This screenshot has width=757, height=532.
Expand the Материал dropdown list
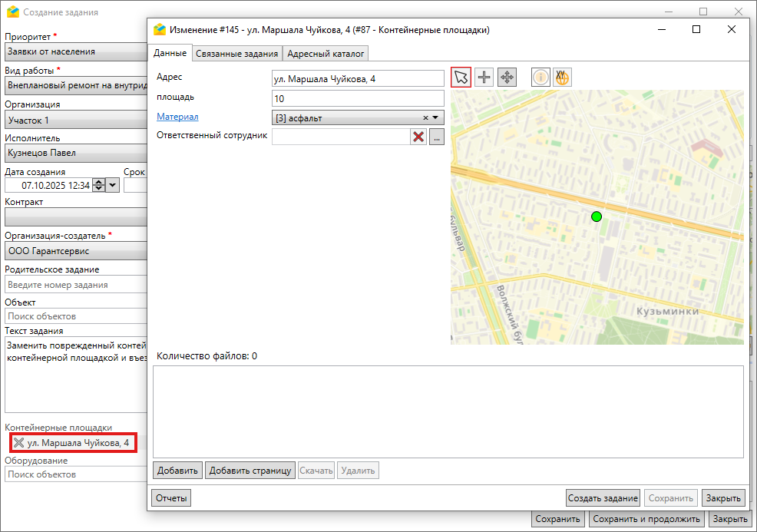click(x=435, y=118)
